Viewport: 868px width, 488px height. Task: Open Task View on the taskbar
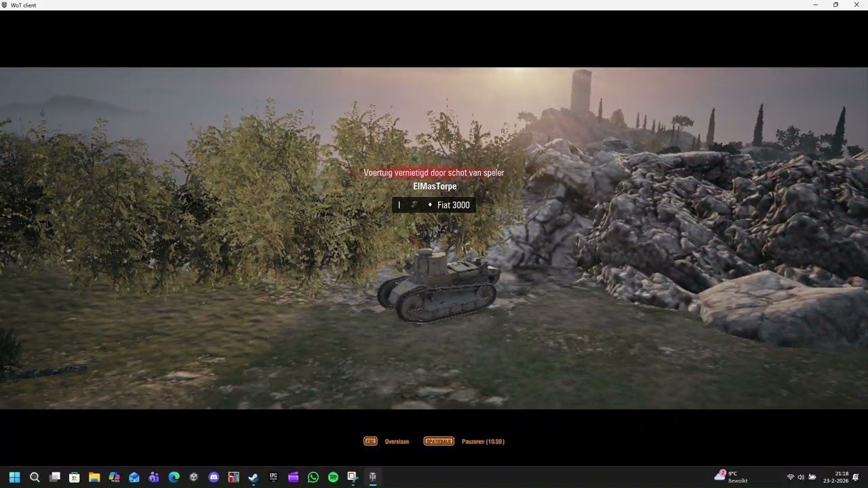(x=55, y=477)
